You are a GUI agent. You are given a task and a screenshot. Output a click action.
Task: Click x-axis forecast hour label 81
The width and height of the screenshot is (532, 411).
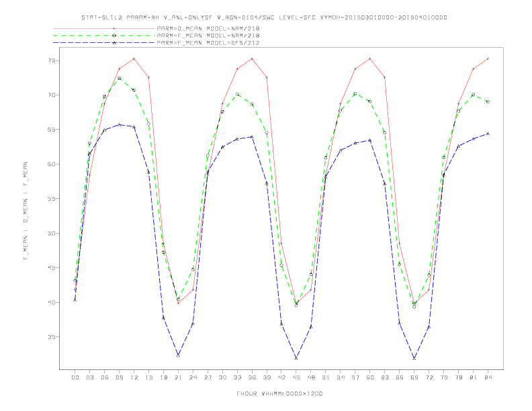tap(474, 377)
